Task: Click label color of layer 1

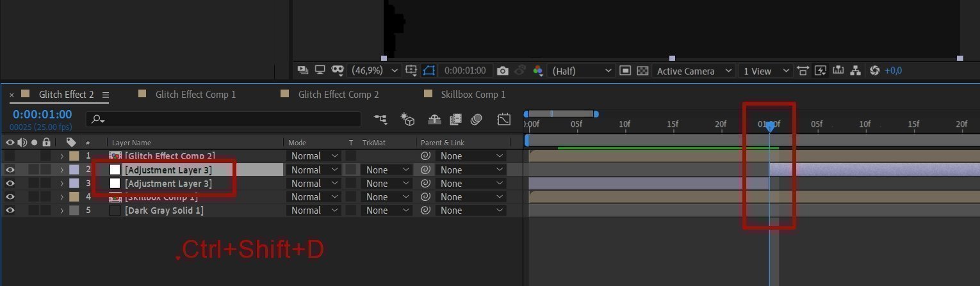Action: pos(74,155)
